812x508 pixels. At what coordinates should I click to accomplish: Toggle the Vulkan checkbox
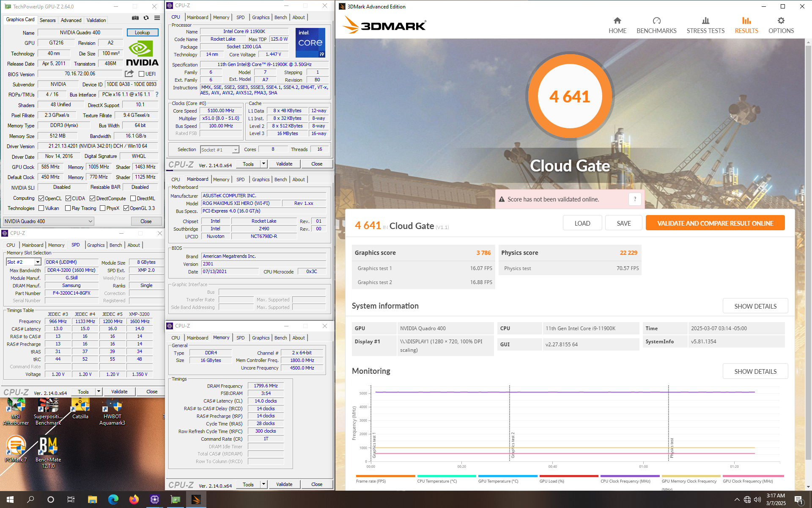click(41, 208)
